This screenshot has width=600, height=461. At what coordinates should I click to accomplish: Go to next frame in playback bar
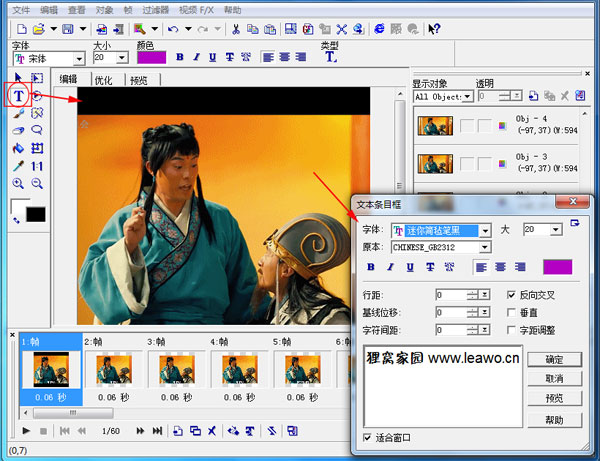tap(140, 431)
